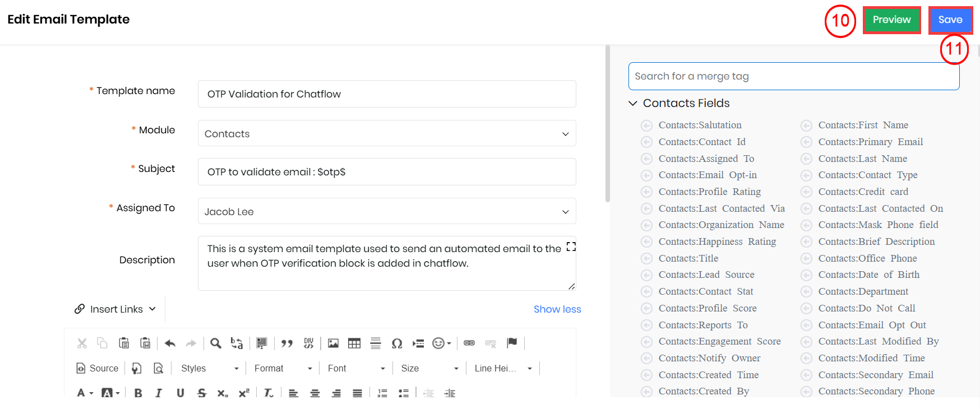Click the Select All icon
Viewport: 980px width, 409px height.
(261, 343)
